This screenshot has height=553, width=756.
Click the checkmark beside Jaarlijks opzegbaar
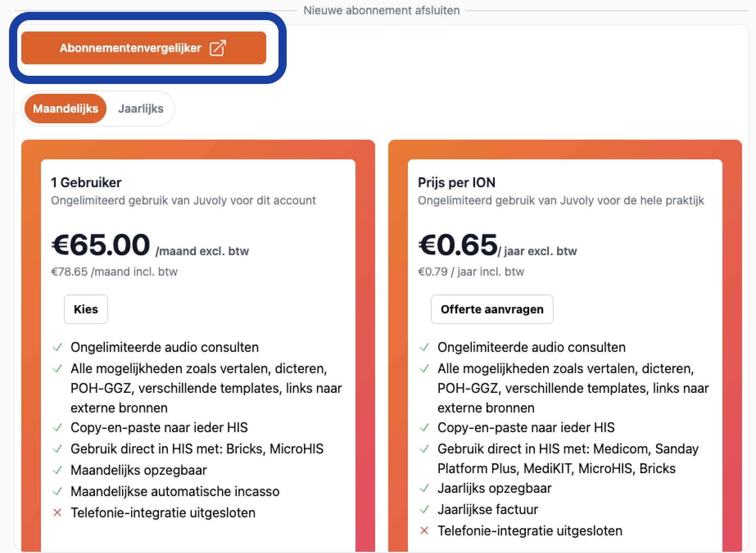424,488
